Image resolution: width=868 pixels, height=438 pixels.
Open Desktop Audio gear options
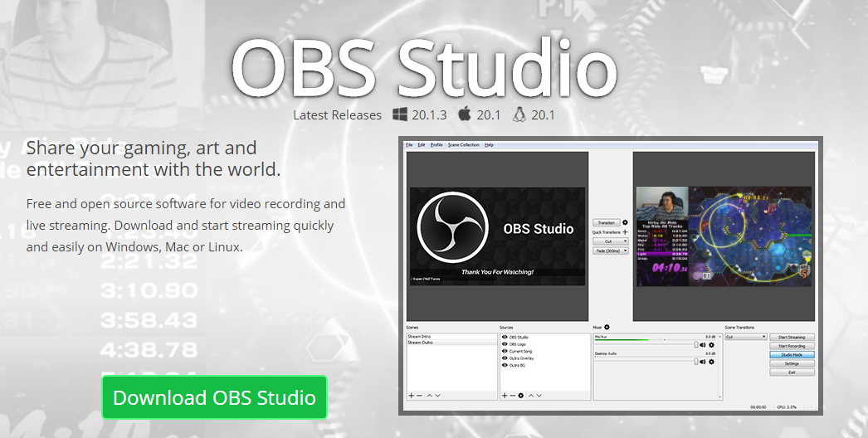[711, 362]
